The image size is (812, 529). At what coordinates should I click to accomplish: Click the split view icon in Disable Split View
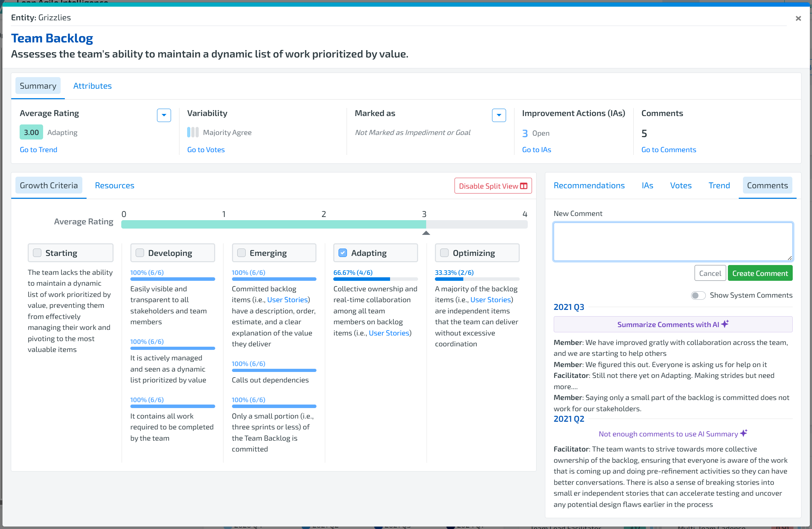524,186
